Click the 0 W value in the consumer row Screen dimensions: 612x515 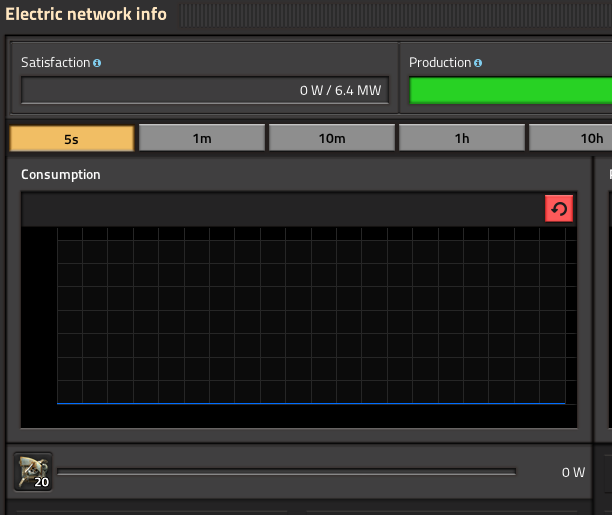(x=573, y=472)
